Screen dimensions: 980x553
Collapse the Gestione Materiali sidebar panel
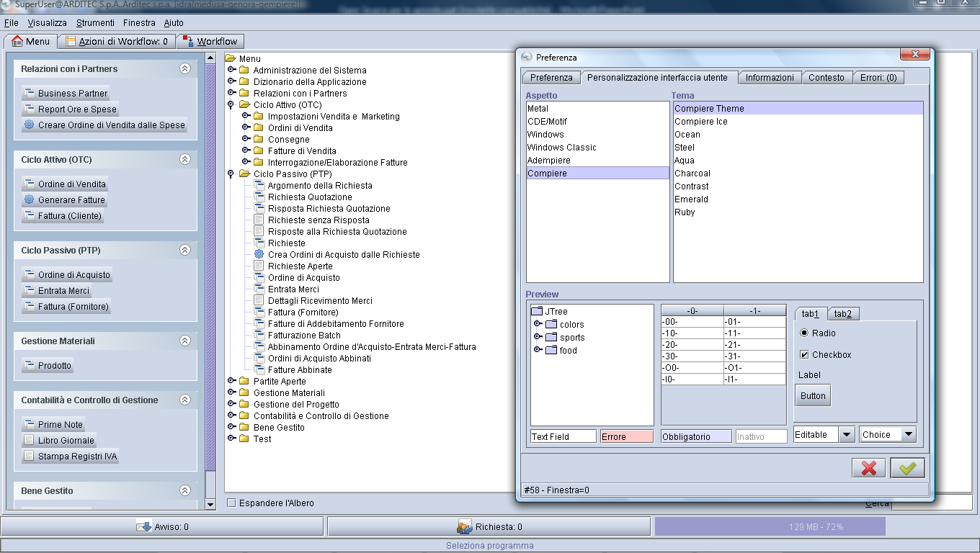click(x=184, y=341)
